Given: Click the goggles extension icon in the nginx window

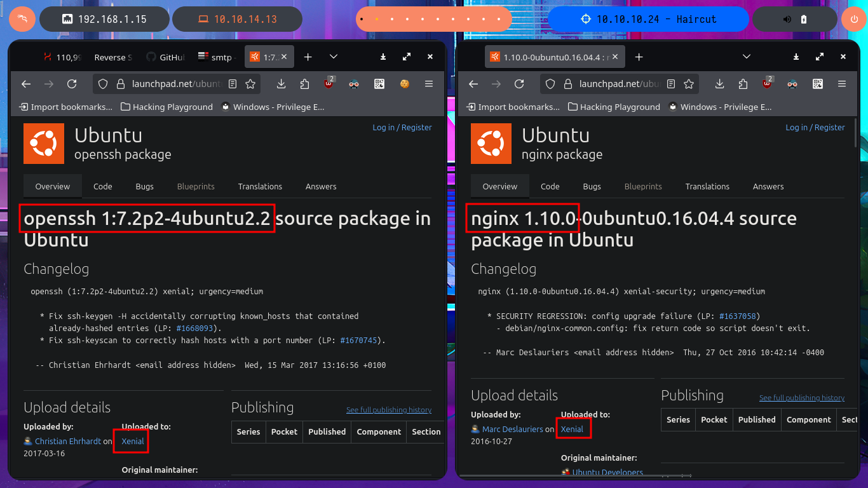Looking at the screenshot, I should tap(792, 84).
